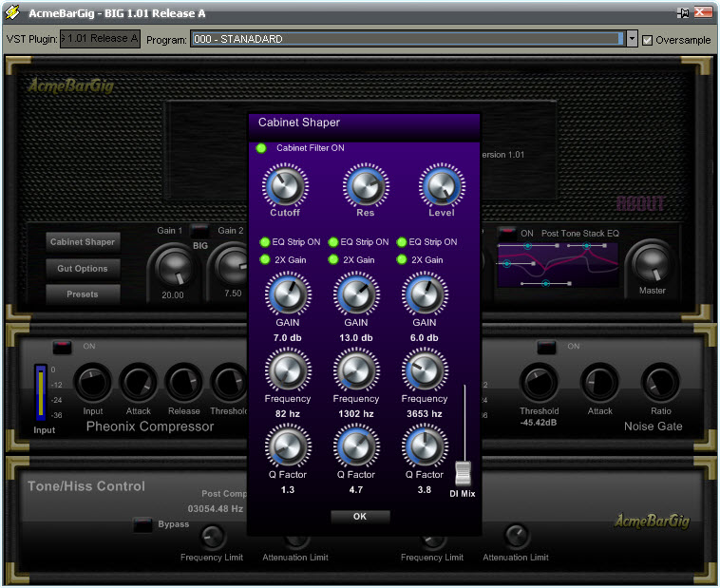Toggle the Oversample checkbox
Viewport: 720px width, 588px height.
point(647,40)
